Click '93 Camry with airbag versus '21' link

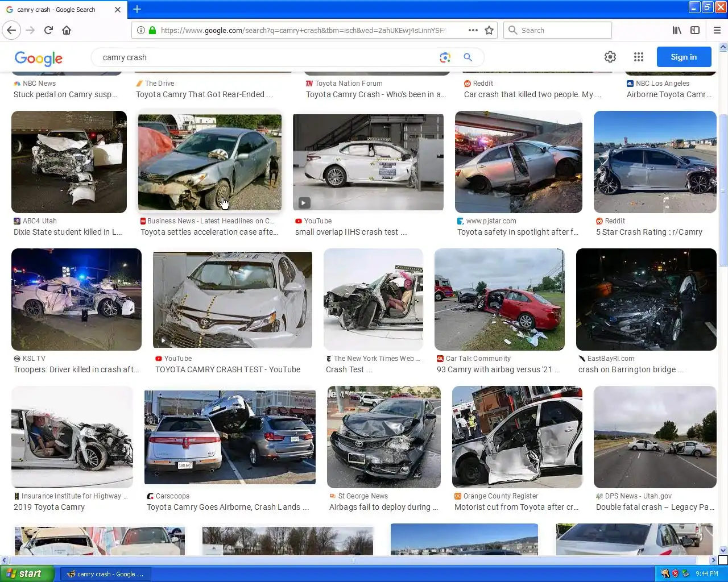point(498,369)
